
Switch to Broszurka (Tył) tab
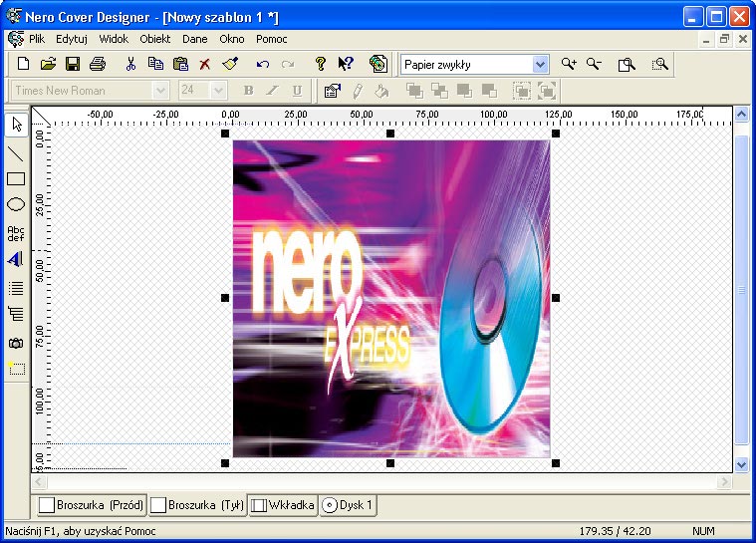coord(197,505)
